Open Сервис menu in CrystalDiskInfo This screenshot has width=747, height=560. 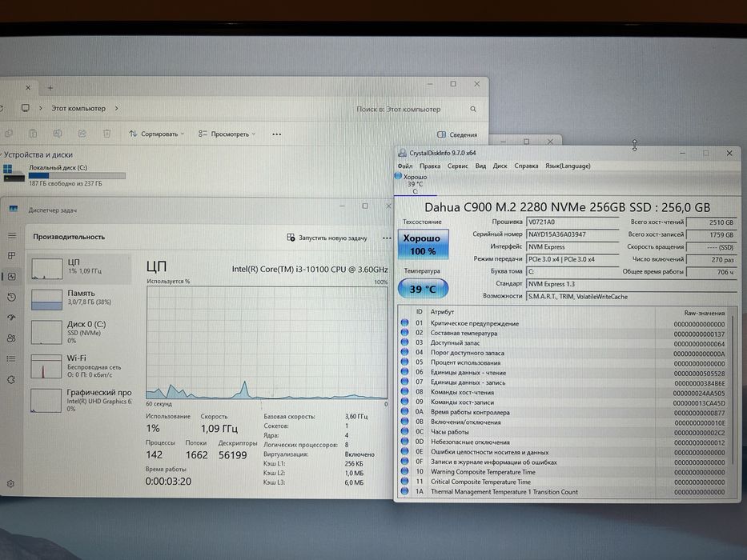[x=457, y=166]
